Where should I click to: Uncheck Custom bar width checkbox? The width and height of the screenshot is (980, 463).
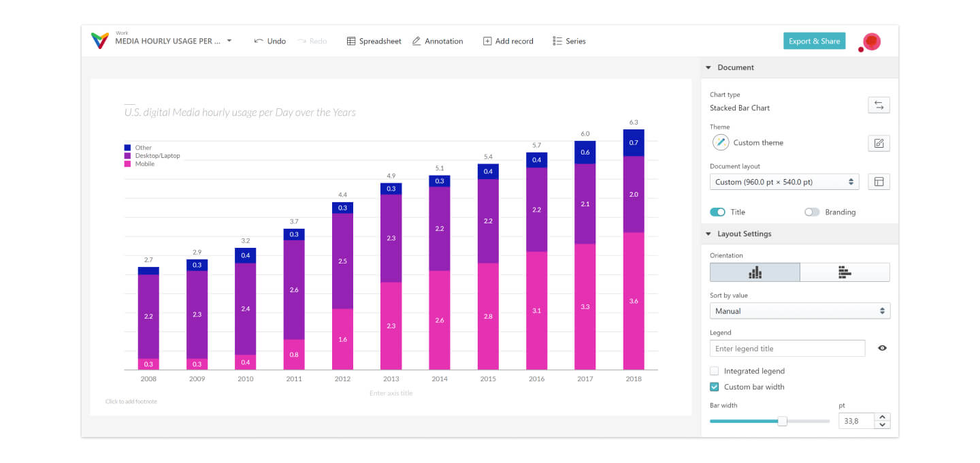click(x=715, y=387)
